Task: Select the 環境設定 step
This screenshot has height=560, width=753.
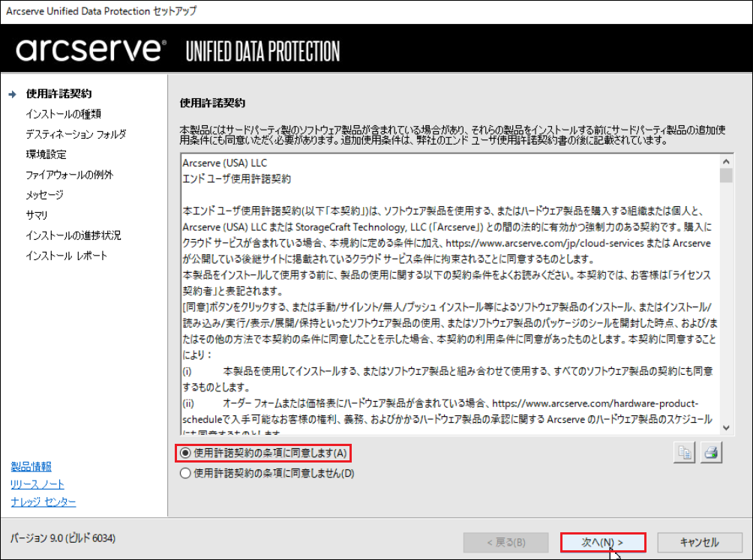Action: click(x=46, y=154)
